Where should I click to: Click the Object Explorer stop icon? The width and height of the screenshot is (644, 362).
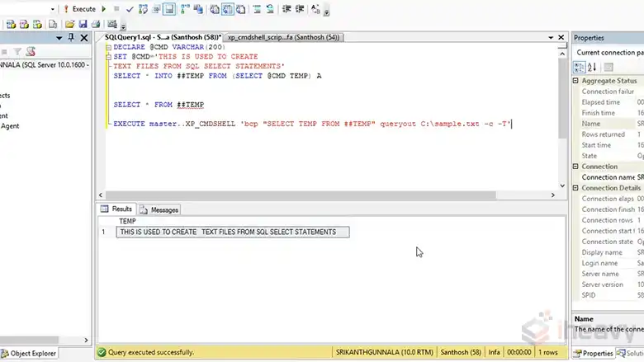(x=4, y=52)
